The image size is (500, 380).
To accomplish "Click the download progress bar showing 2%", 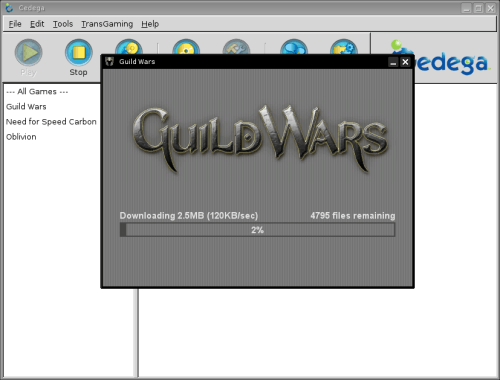I will [257, 230].
